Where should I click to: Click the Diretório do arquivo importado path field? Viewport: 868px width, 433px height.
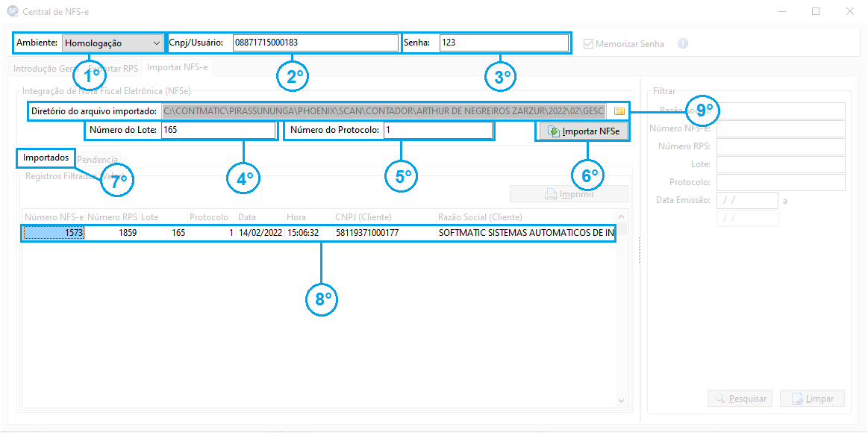coord(384,111)
